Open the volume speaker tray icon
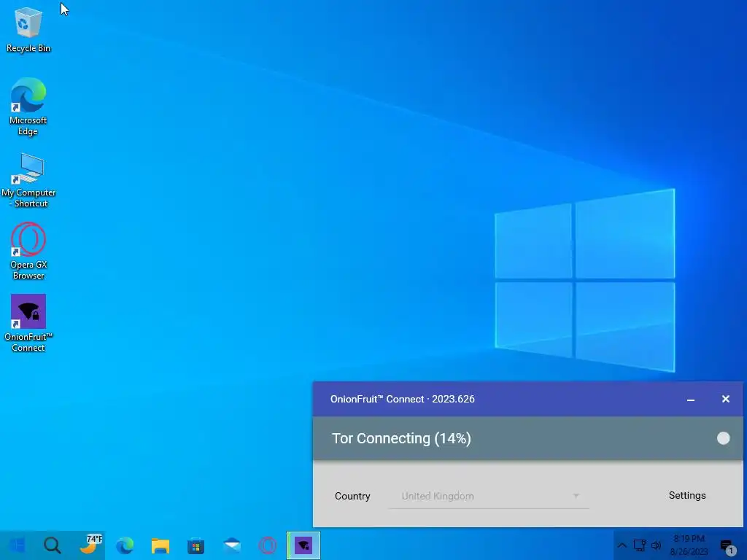This screenshot has height=560, width=747. [657, 545]
